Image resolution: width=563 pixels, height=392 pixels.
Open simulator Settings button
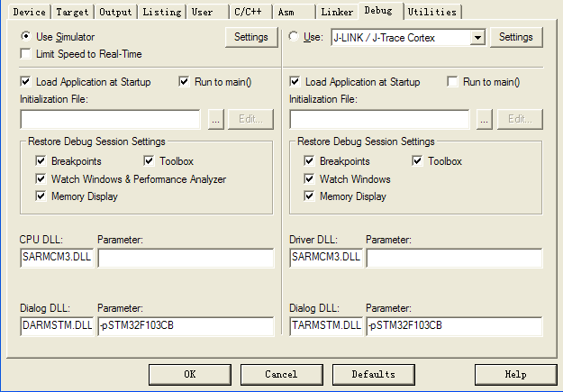251,37
